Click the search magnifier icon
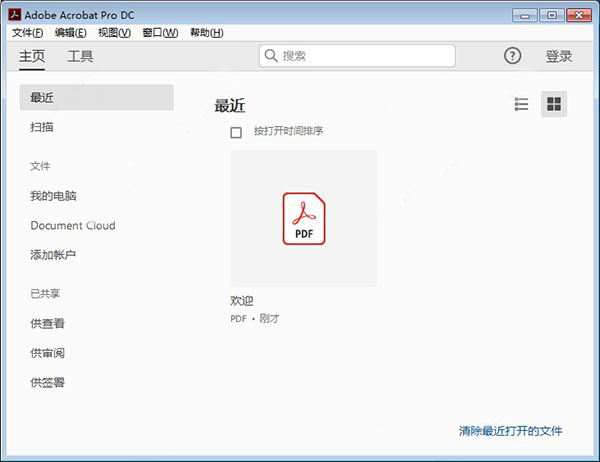600x462 pixels. point(271,56)
